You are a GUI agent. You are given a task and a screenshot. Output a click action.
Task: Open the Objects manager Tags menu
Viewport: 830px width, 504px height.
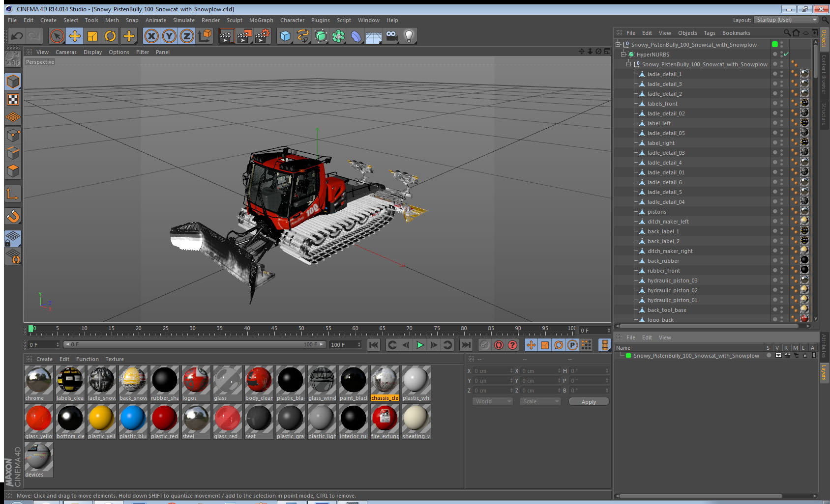point(709,33)
